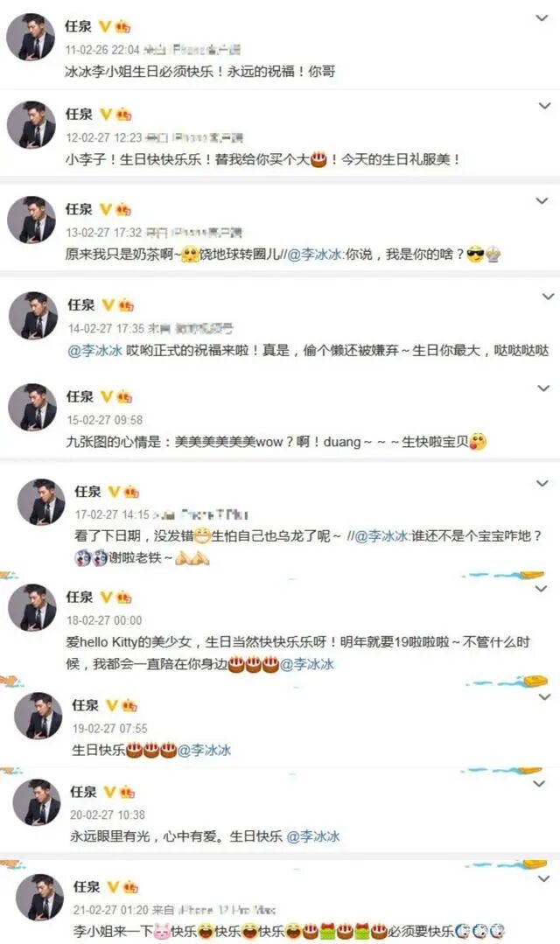Open the chevron menu on the 18-02-27 post
The height and width of the screenshot is (944, 560).
tap(542, 589)
